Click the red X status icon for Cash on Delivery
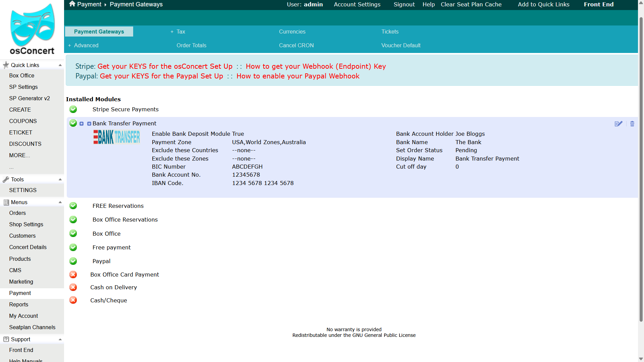Image resolution: width=644 pixels, height=362 pixels. pos(73,287)
